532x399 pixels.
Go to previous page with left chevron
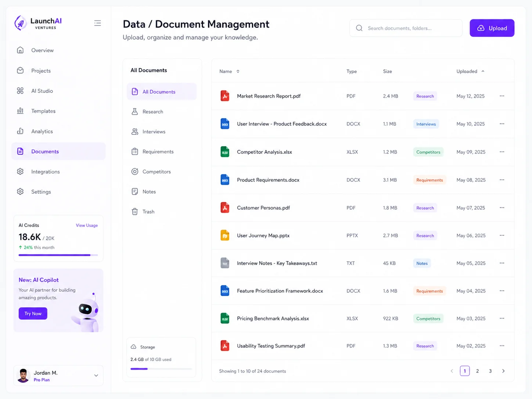pyautogui.click(x=452, y=371)
